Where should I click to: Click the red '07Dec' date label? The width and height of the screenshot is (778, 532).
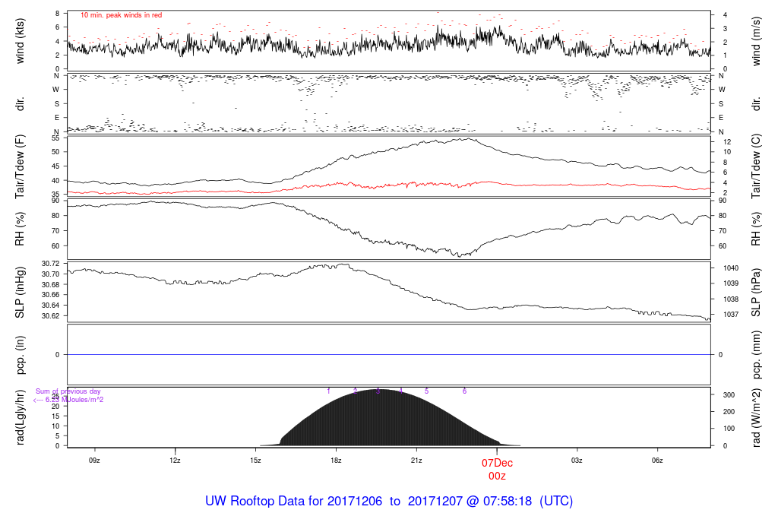(x=497, y=463)
